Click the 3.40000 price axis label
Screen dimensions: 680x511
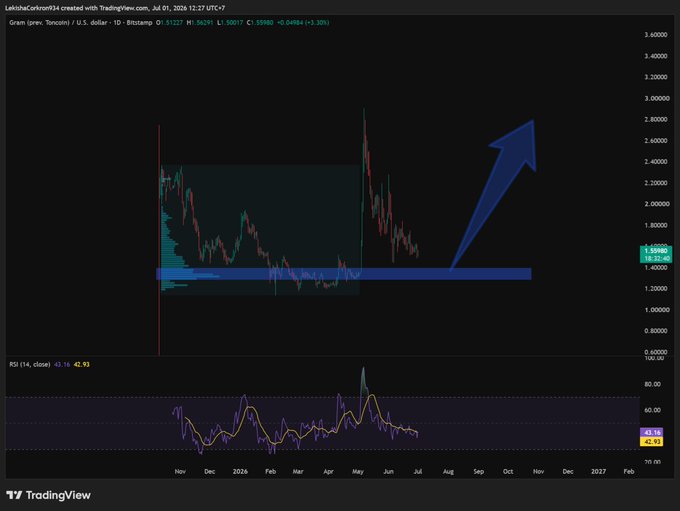tap(656, 56)
